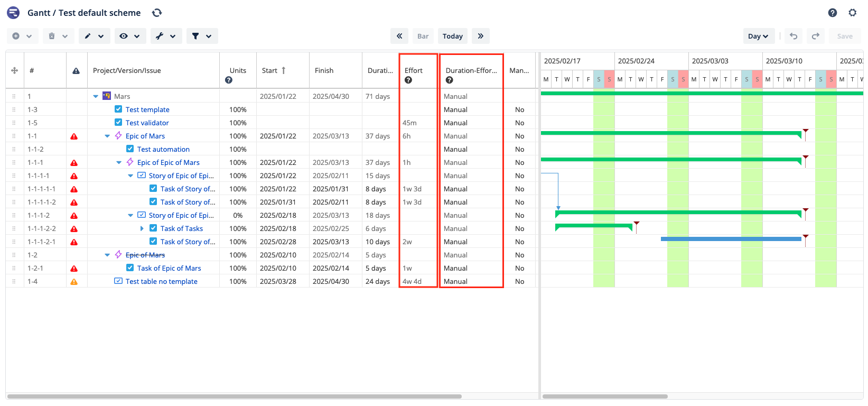
Task: Click the Finish column header
Action: click(x=324, y=70)
